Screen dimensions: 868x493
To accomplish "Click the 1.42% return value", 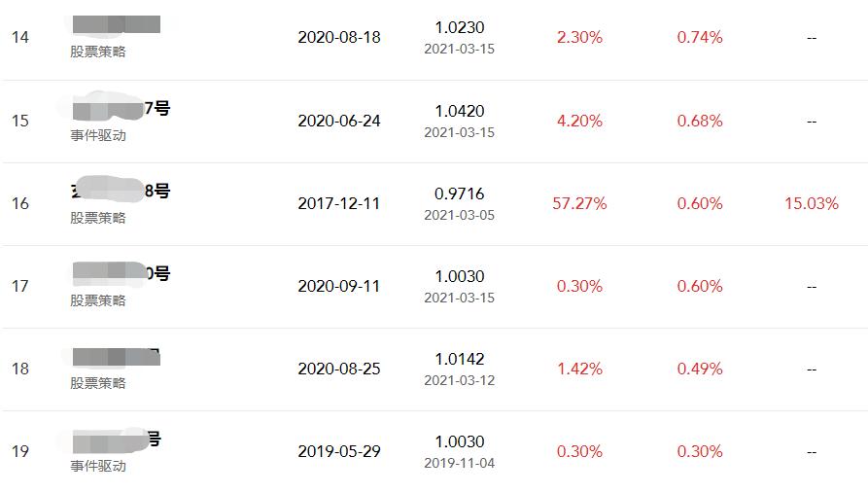I will point(579,369).
